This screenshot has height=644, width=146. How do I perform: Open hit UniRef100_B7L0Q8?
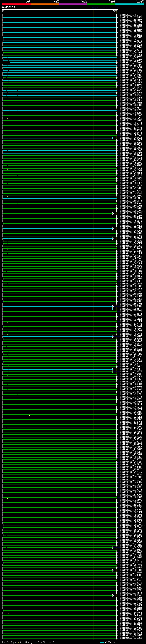(131, 151)
